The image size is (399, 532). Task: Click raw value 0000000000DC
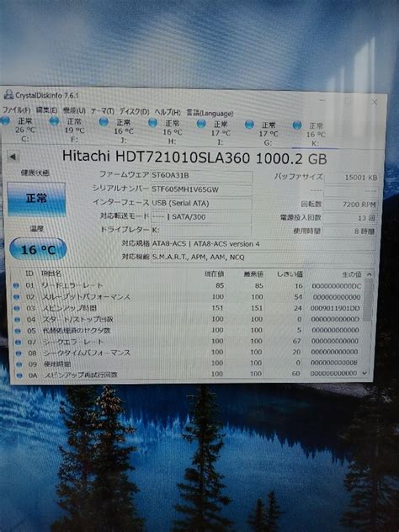[336, 286]
